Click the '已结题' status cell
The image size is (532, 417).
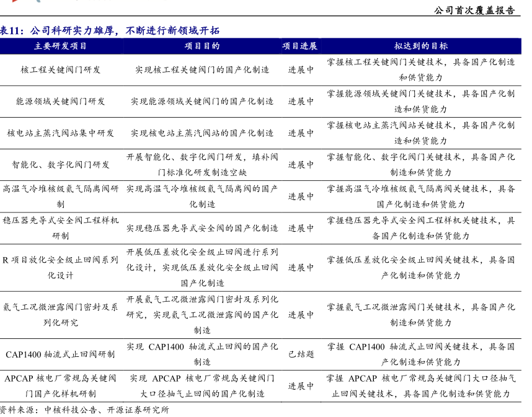301,354
